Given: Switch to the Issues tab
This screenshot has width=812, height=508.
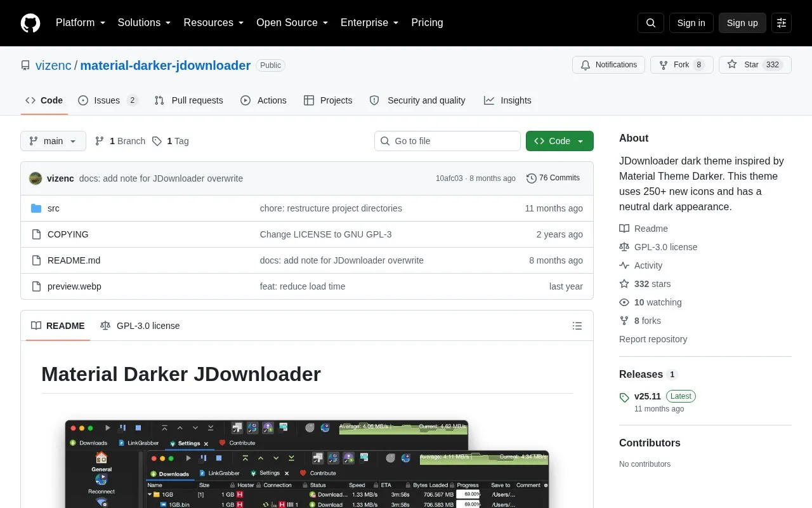Looking at the screenshot, I should [108, 100].
